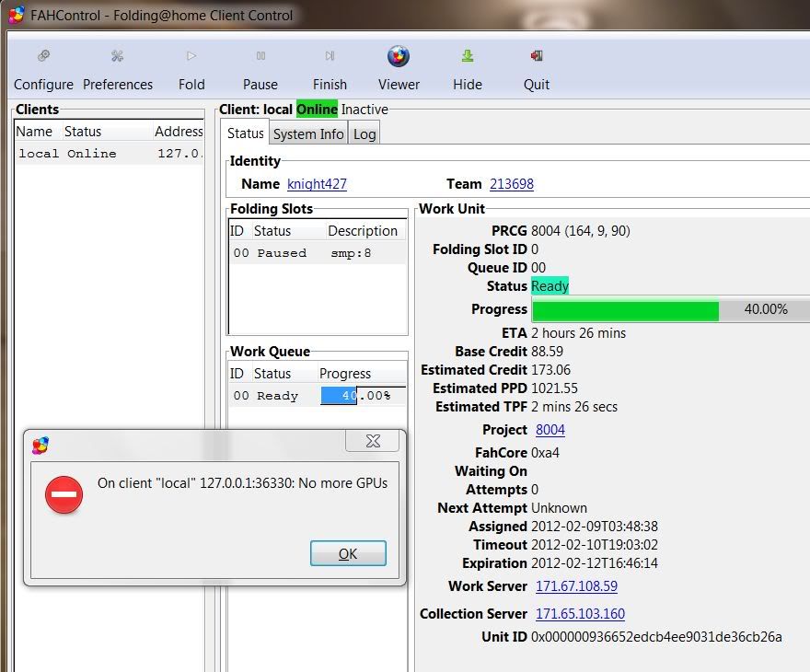Open Project 8004 link

coord(550,430)
